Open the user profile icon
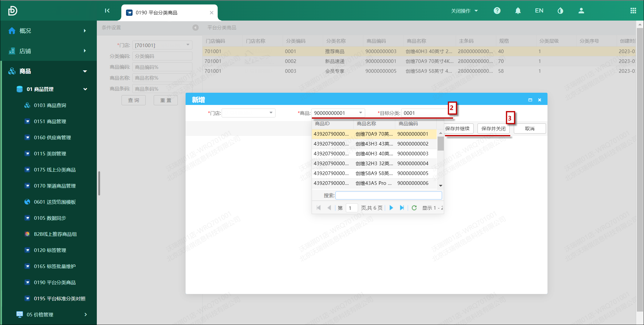Viewport: 644px width, 325px height. [581, 11]
